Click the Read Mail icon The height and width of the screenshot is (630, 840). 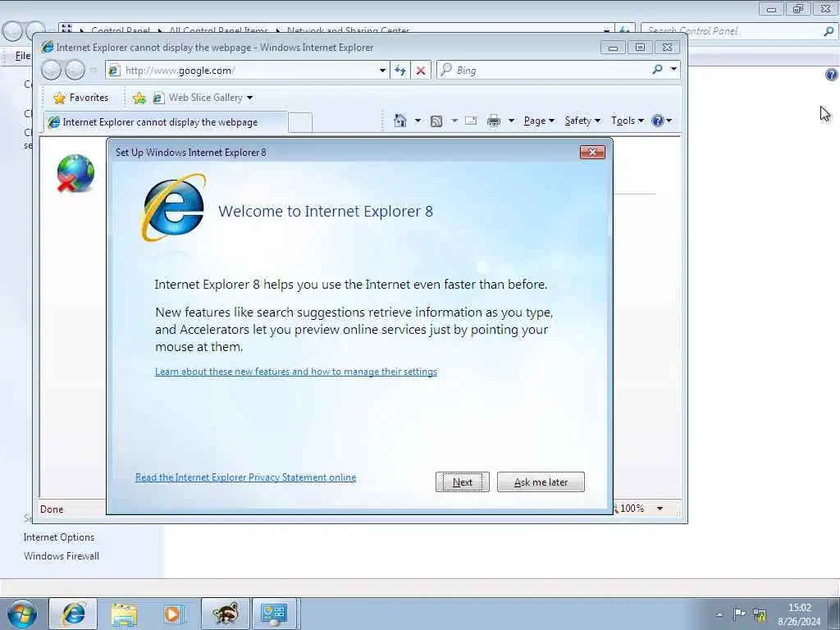(471, 121)
